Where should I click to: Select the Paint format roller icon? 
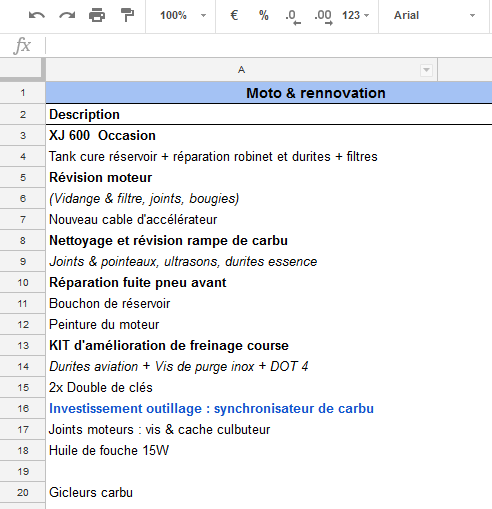point(127,15)
